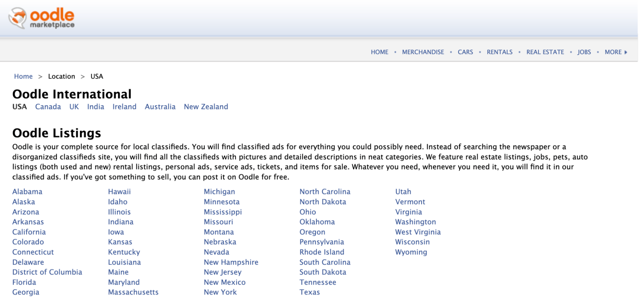644x304 pixels.
Task: Select Texas from the state list
Action: pos(309,292)
